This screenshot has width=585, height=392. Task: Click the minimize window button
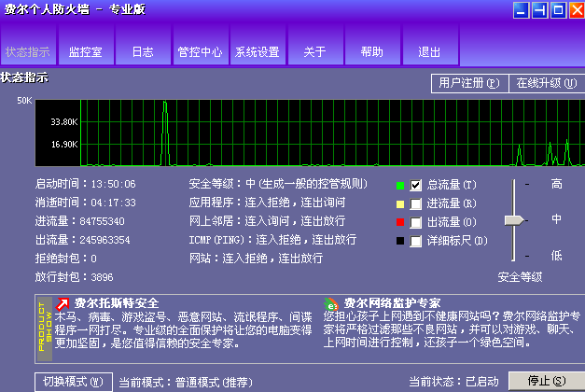pos(522,10)
